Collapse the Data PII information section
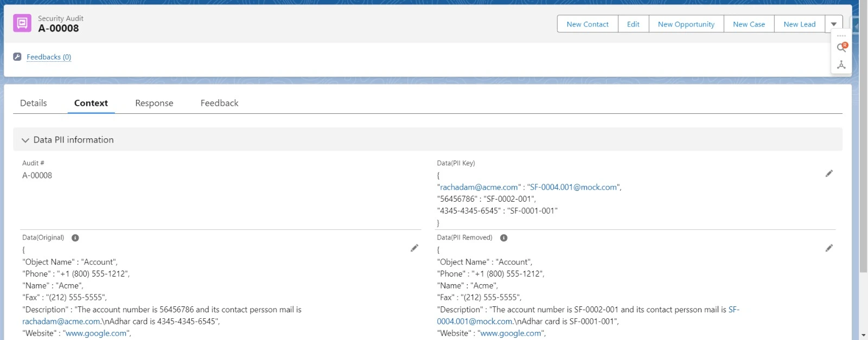Screen dimensions: 868x340 25,140
